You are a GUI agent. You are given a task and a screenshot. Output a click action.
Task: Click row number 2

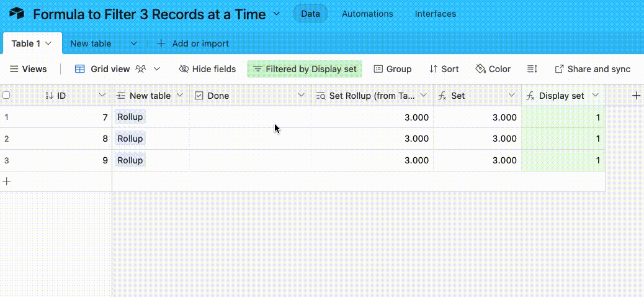[x=6, y=139]
